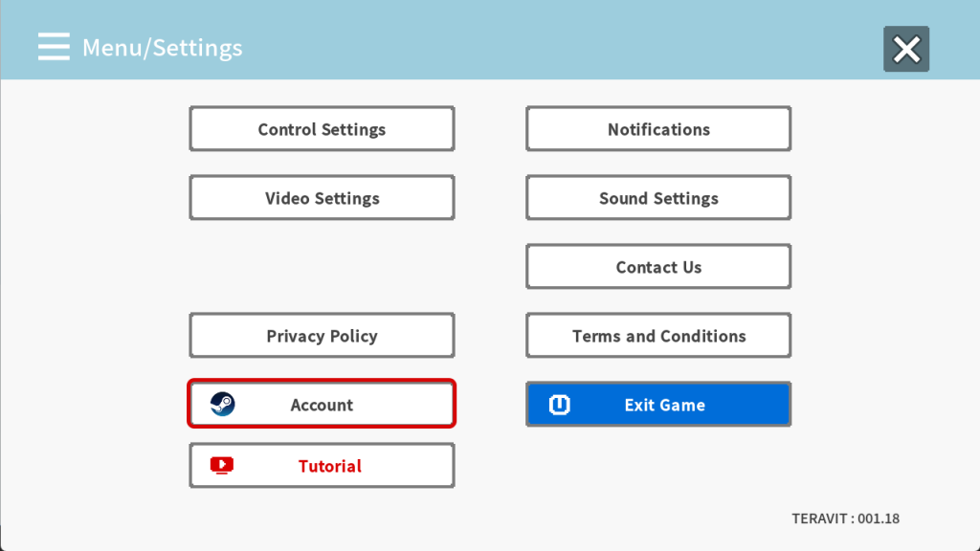Launch the Tutorial button
This screenshot has width=980, height=551.
point(322,466)
